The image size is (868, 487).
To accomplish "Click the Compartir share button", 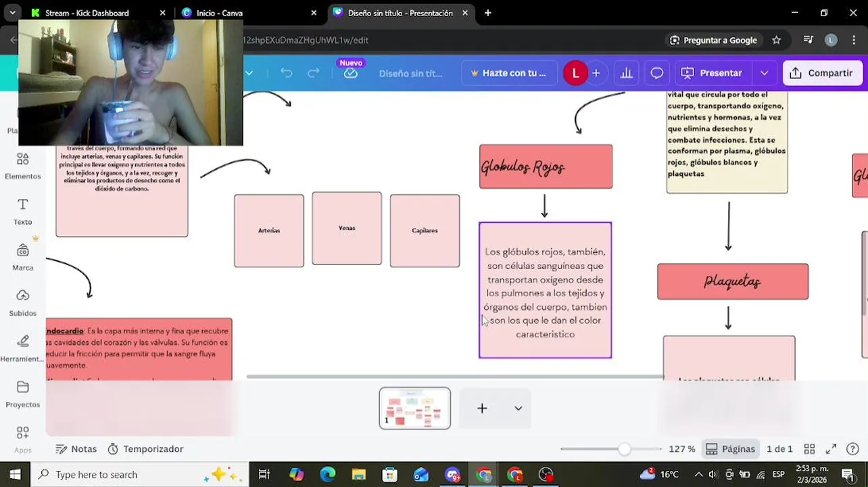I will click(821, 73).
